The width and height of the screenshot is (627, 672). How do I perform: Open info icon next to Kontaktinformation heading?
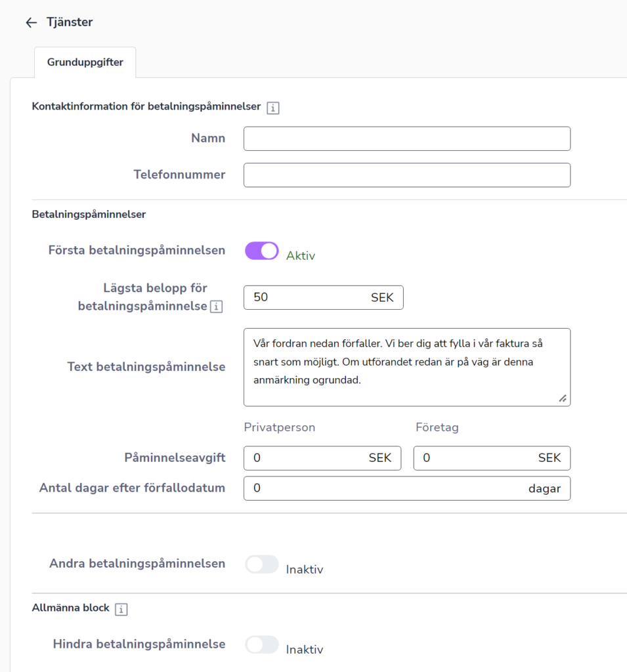pyautogui.click(x=272, y=108)
